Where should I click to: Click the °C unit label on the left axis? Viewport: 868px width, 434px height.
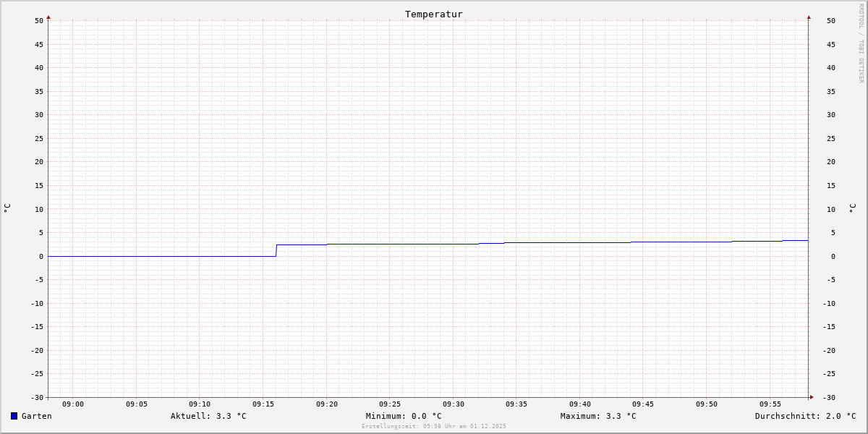pyautogui.click(x=7, y=208)
